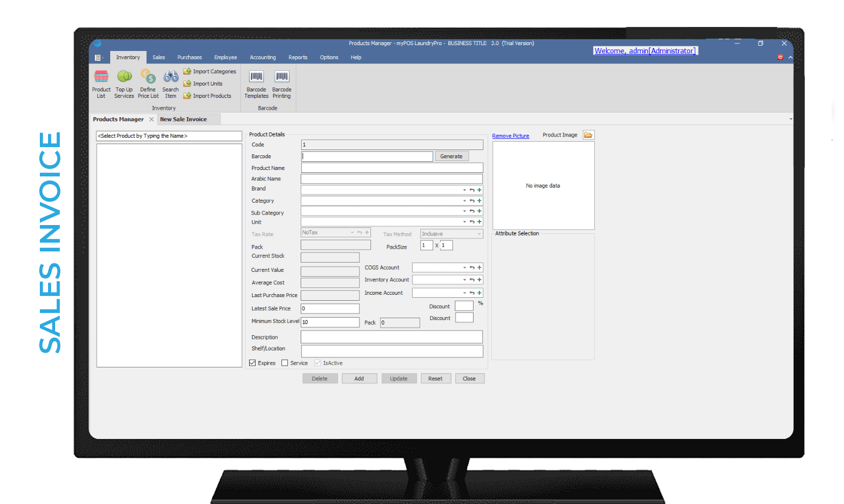The width and height of the screenshot is (844, 504).
Task: Start Barcode Printing
Action: tap(281, 83)
